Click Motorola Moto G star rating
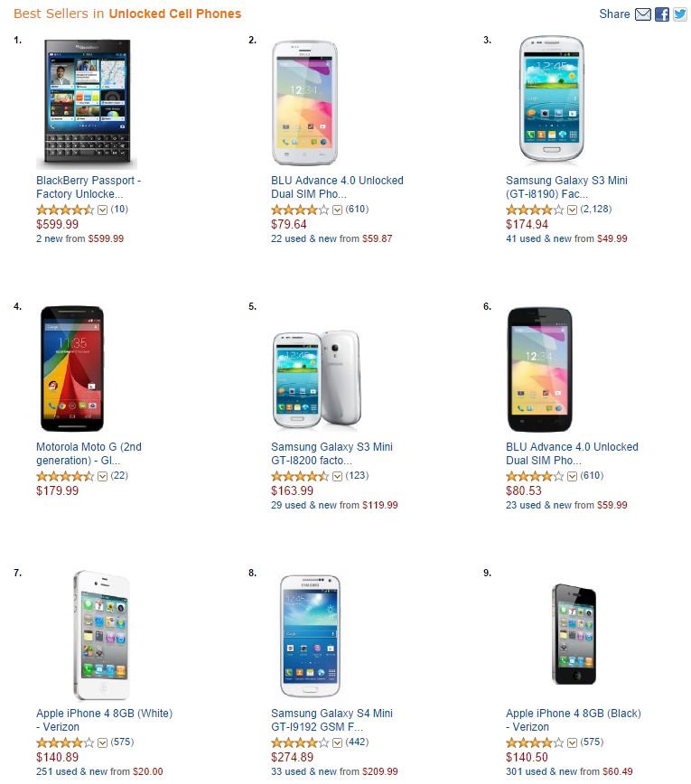This screenshot has height=784, width=691. [x=64, y=476]
